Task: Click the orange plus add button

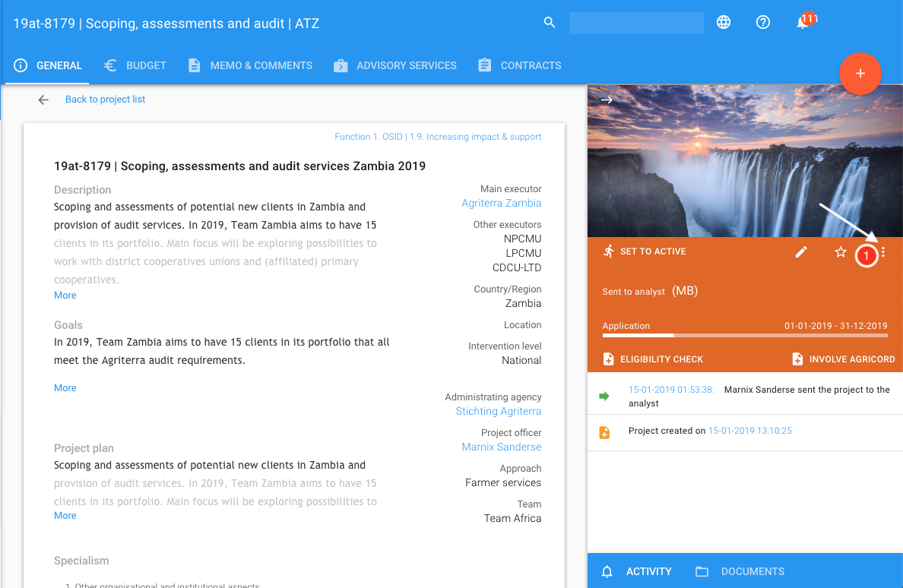Action: pos(860,74)
